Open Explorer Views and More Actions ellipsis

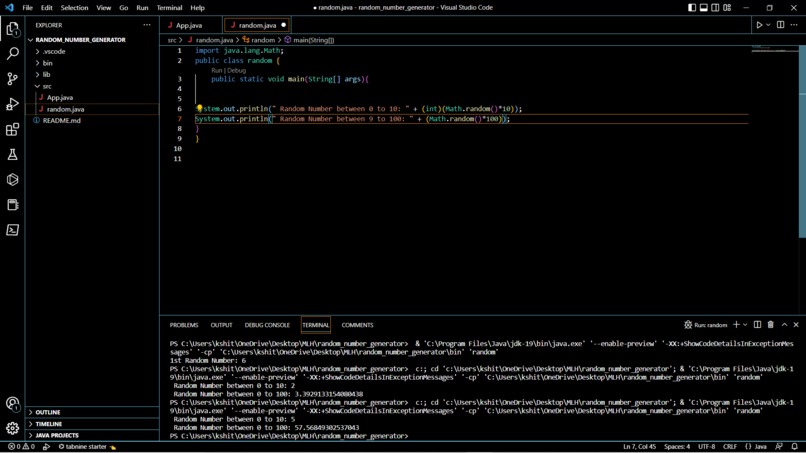[x=147, y=25]
